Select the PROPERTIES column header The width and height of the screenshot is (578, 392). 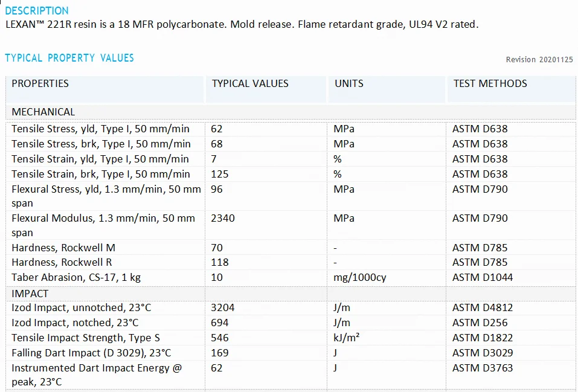click(x=40, y=84)
